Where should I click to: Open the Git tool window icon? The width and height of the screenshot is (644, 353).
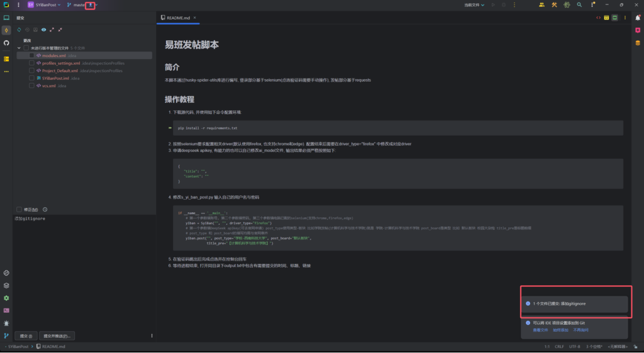click(6, 335)
